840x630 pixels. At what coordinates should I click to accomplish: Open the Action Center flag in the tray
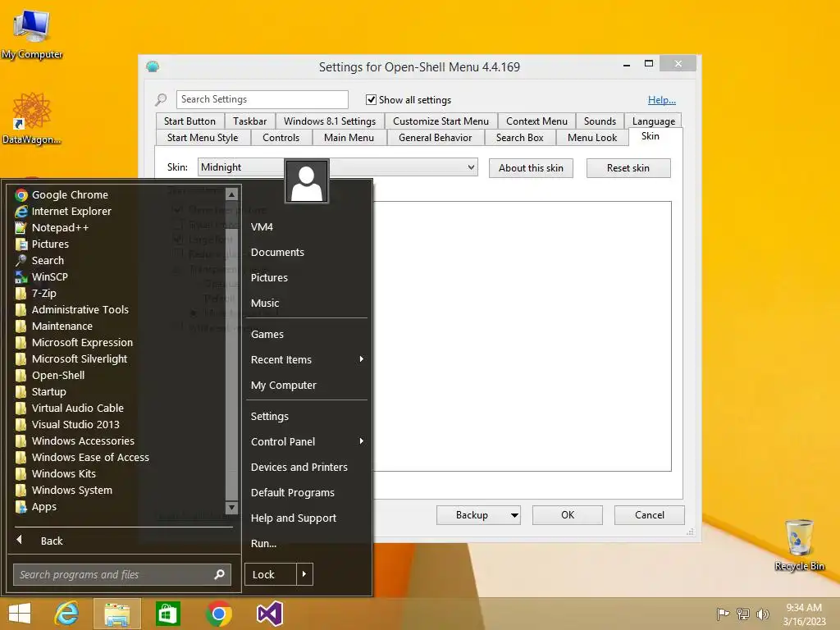[x=723, y=614]
